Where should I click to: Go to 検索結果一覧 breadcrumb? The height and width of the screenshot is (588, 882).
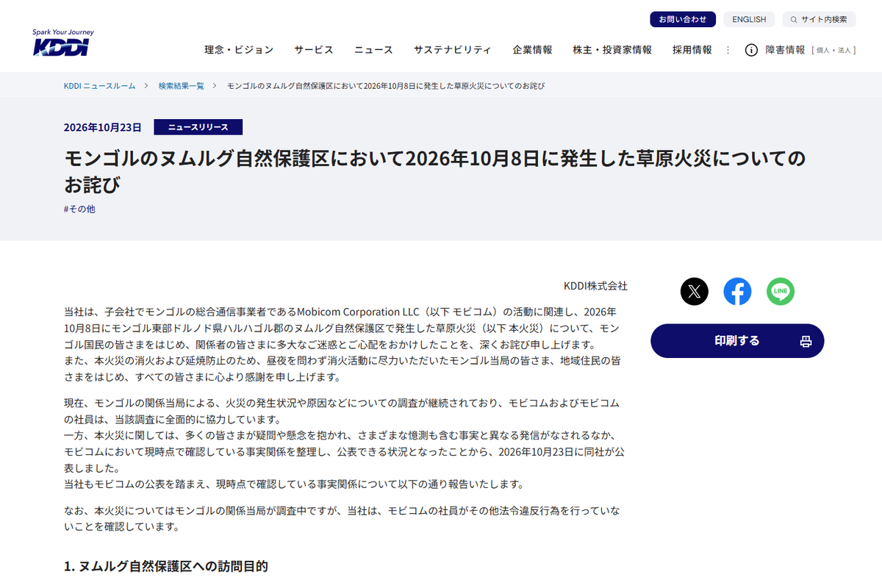coord(182,86)
